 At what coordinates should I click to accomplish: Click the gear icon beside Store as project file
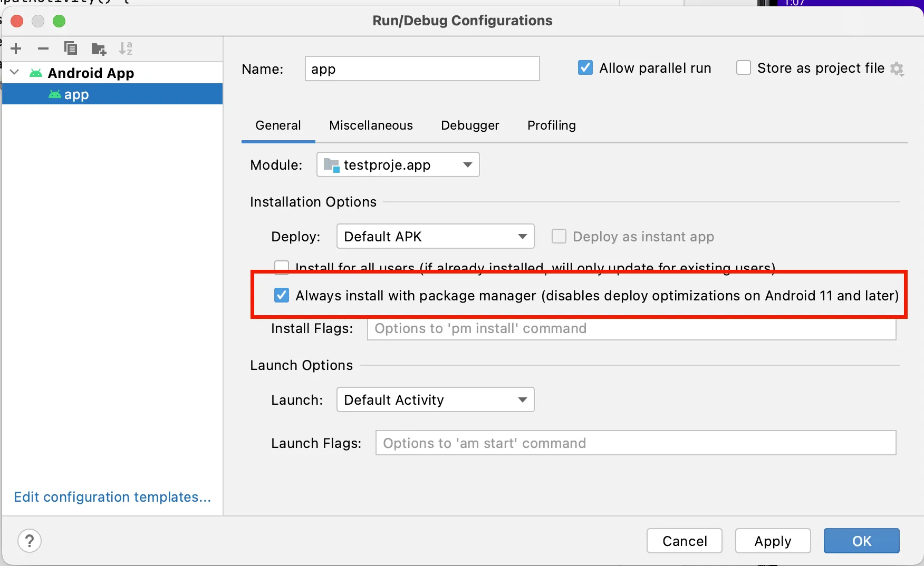tap(897, 69)
